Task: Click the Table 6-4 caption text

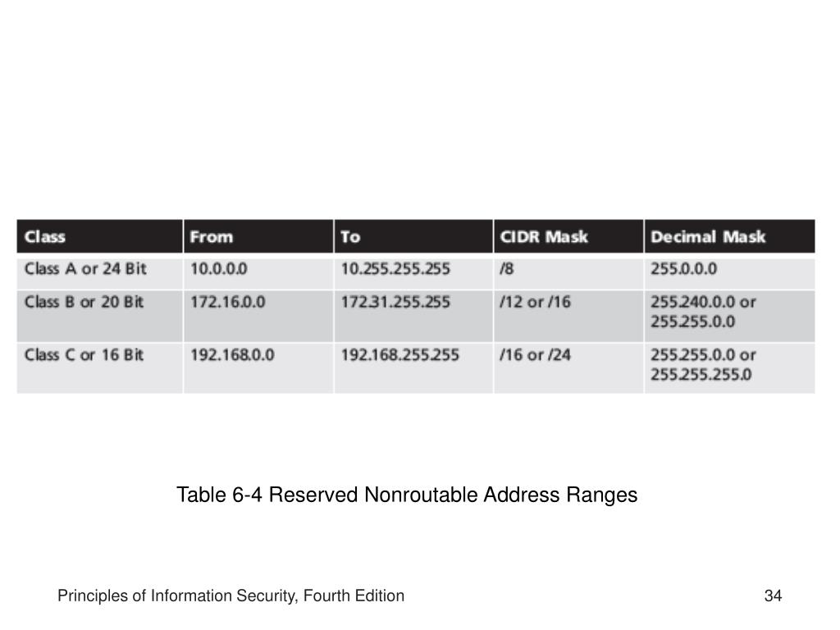Action: [407, 495]
